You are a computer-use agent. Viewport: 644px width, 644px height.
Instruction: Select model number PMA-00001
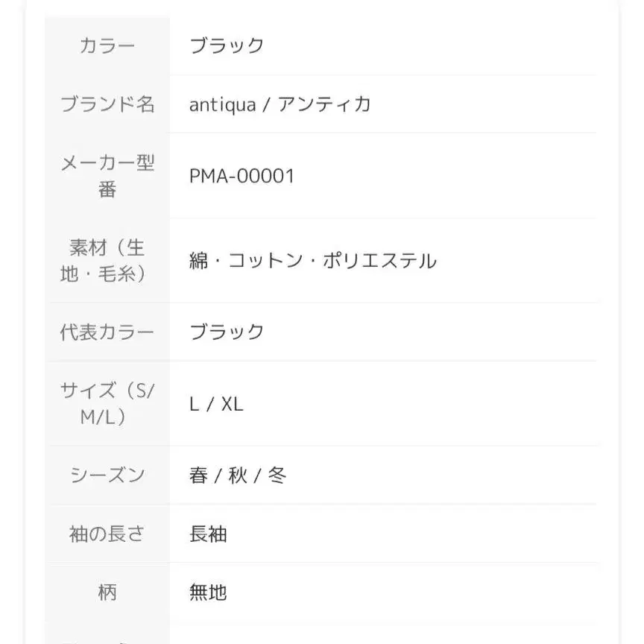click(x=241, y=176)
